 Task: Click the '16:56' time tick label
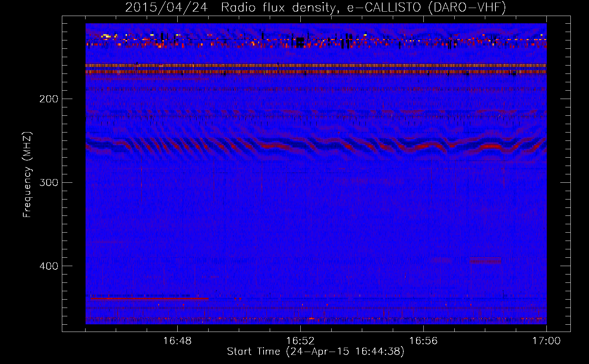[423, 341]
